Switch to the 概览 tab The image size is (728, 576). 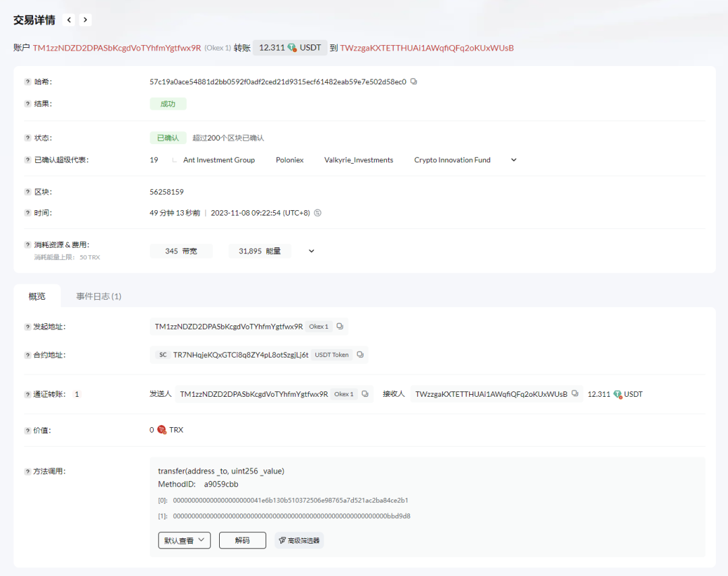[37, 296]
